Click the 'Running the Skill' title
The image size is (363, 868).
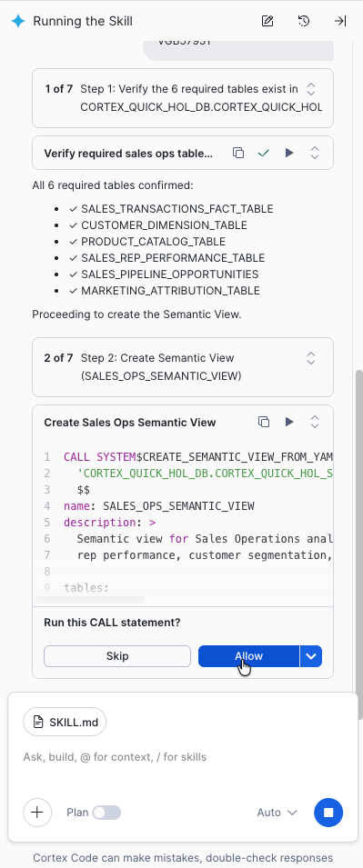pos(83,21)
